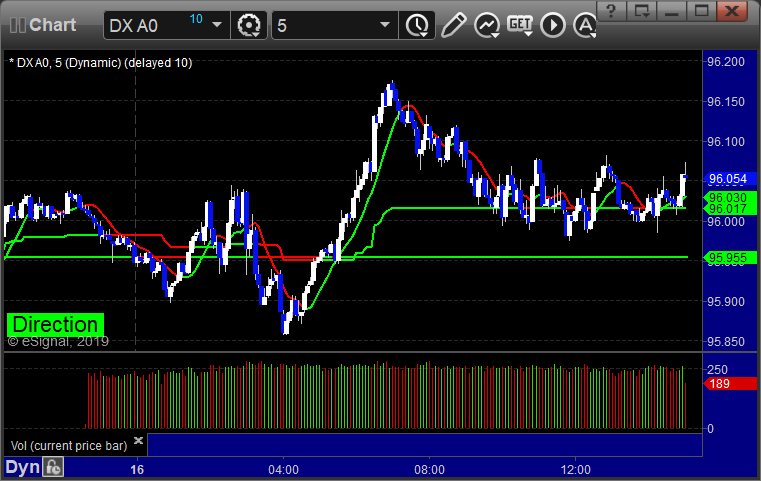Toggle the lock icon beside Dyn

tap(53, 467)
